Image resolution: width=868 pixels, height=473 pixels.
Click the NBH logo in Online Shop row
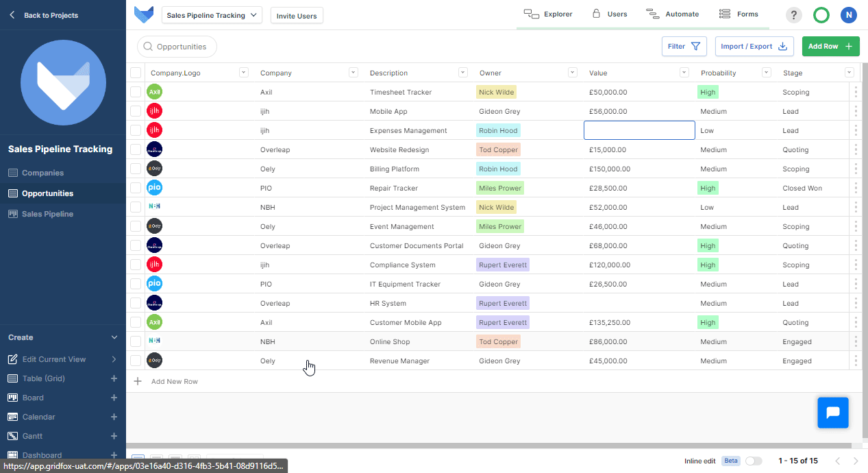(x=154, y=340)
